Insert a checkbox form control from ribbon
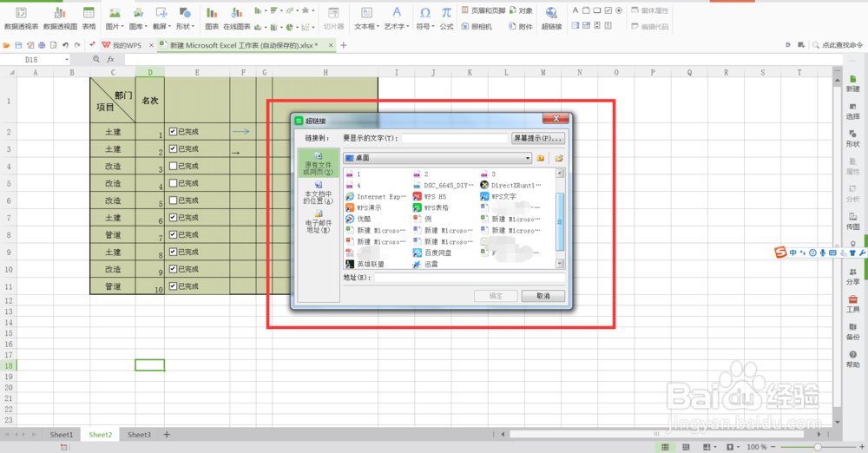Viewport: 868px width, 453px height. click(608, 10)
